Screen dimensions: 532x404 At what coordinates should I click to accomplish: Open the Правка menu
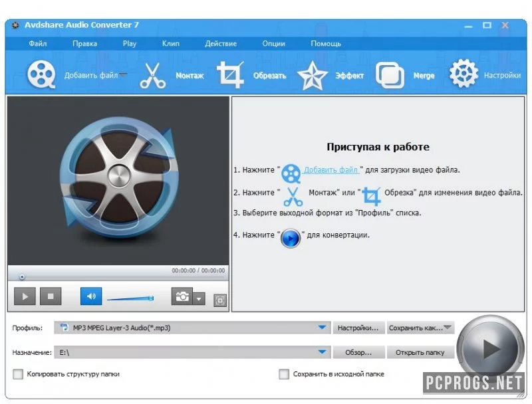point(84,44)
